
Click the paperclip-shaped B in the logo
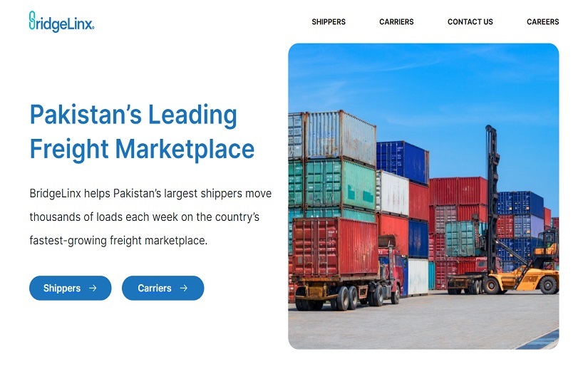click(x=32, y=20)
